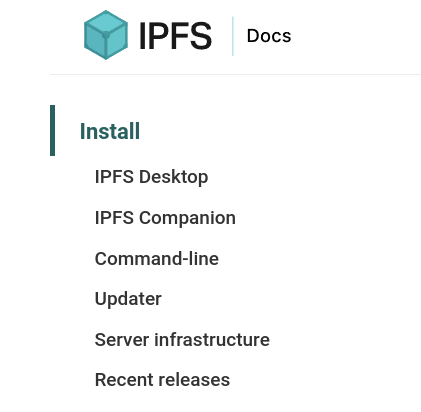Image resolution: width=421 pixels, height=412 pixels.
Task: View the Recent releases page
Action: tap(162, 380)
